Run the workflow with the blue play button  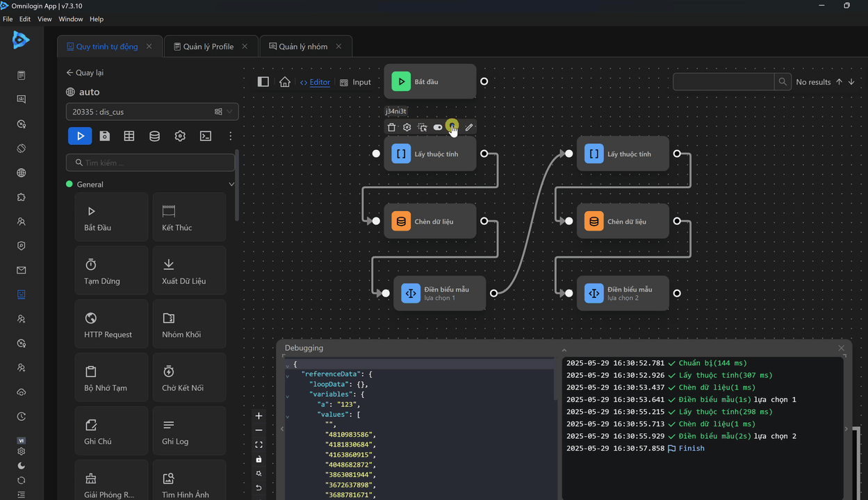[80, 136]
